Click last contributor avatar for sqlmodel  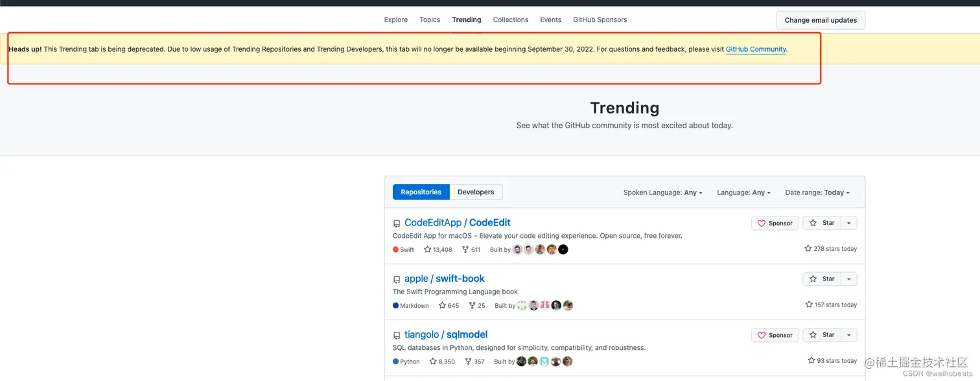coord(568,362)
